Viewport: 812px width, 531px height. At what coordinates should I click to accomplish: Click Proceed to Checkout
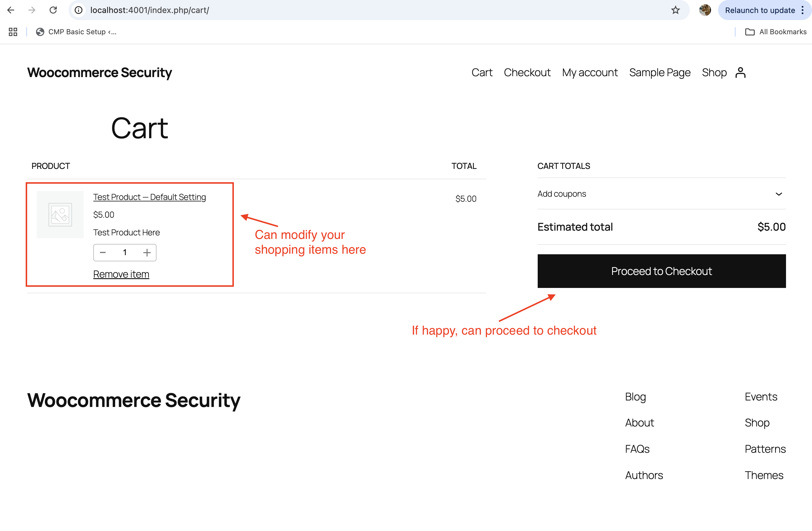pos(661,271)
